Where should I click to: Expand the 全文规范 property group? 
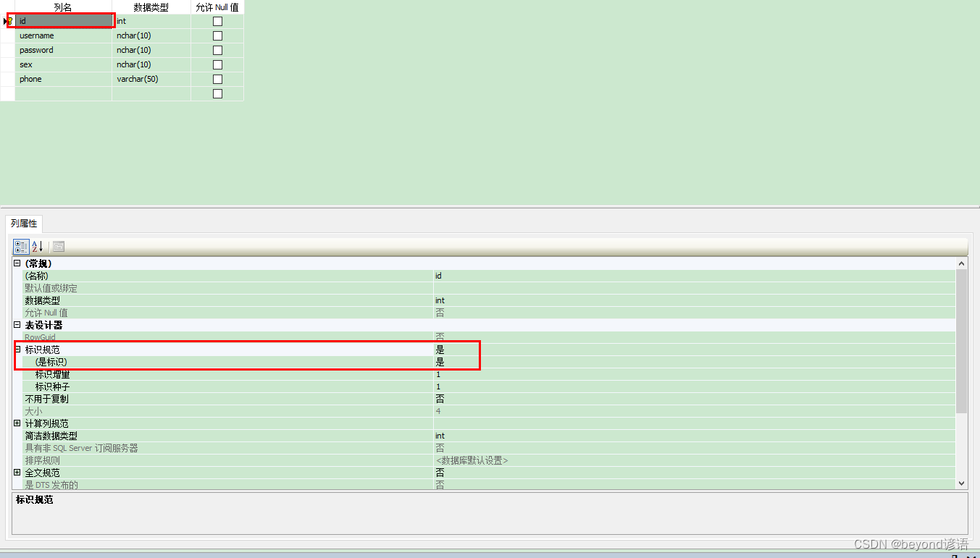17,473
